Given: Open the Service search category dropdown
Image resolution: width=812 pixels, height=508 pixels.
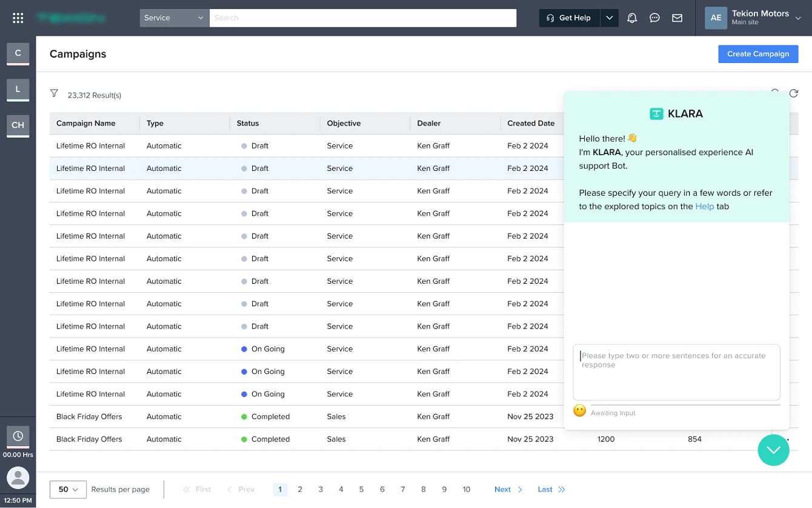Looking at the screenshot, I should pos(175,18).
